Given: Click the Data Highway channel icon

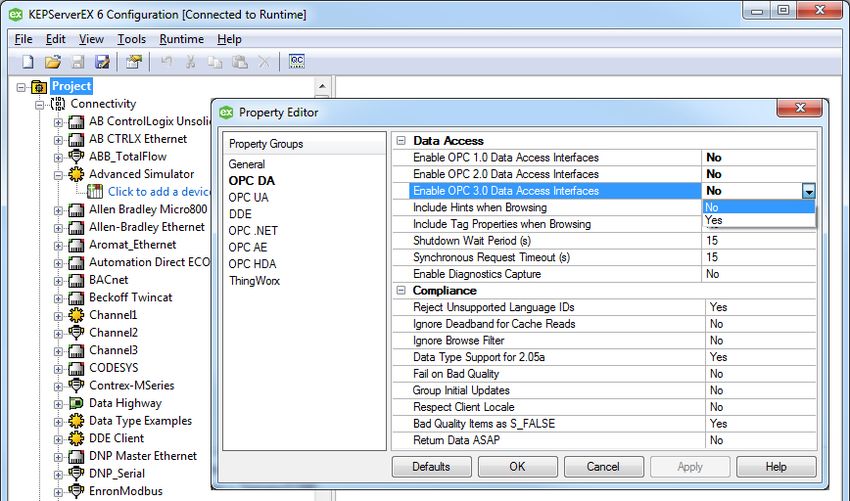Looking at the screenshot, I should [76, 403].
